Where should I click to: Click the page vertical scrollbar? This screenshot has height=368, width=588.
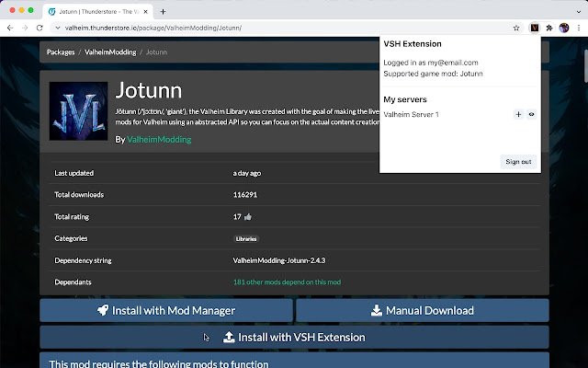[x=585, y=65]
